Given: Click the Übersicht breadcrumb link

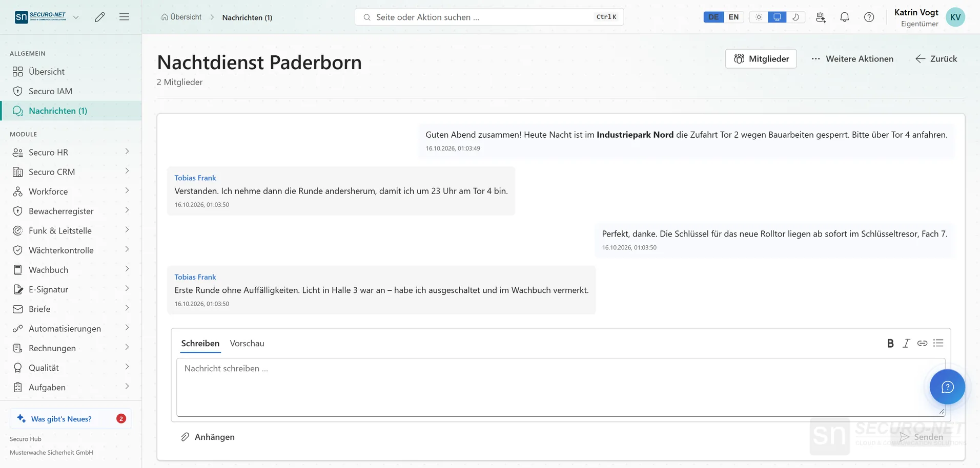Looking at the screenshot, I should [x=181, y=17].
